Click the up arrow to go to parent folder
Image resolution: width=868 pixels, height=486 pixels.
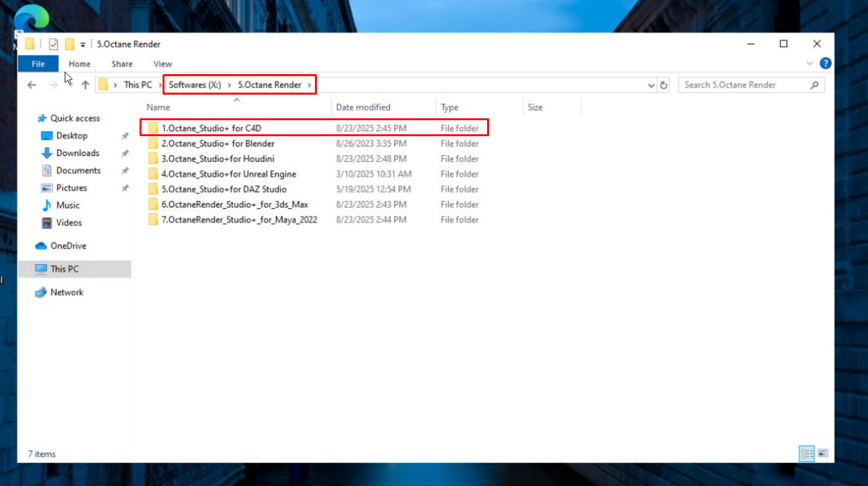click(85, 84)
